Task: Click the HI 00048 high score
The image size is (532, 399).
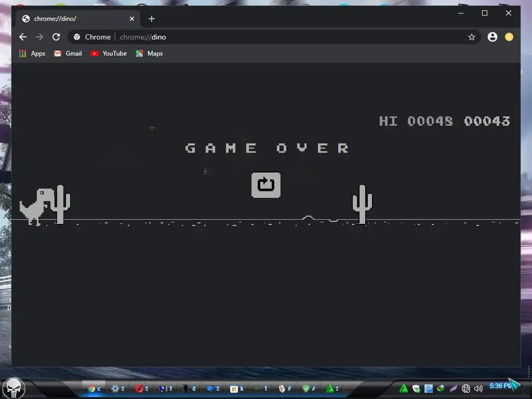Action: (416, 121)
